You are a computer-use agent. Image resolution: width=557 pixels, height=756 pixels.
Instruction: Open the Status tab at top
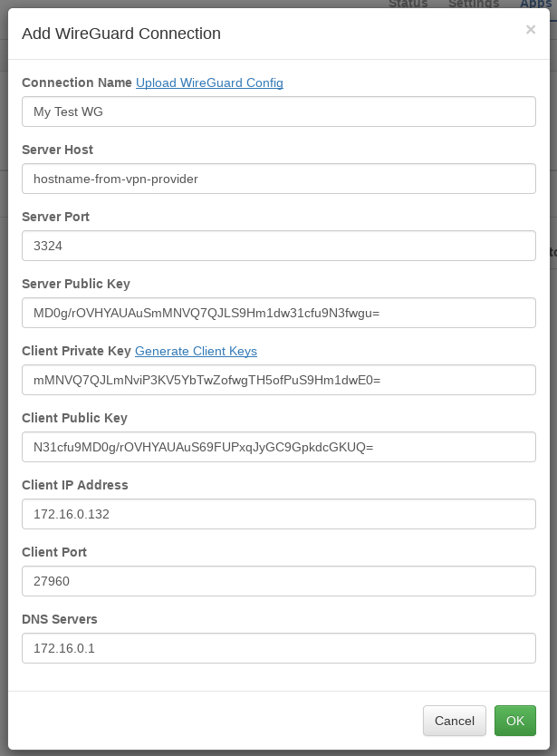pyautogui.click(x=408, y=4)
